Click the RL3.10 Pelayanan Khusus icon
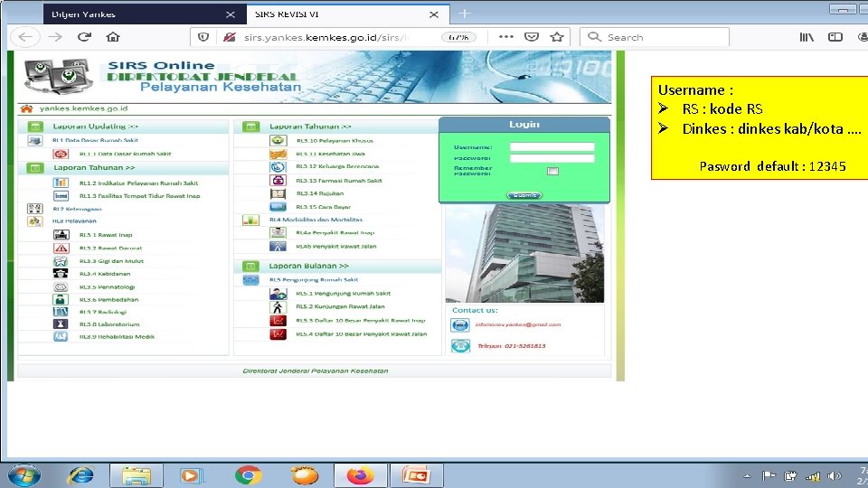Viewport: 868px width, 488px height. click(278, 141)
